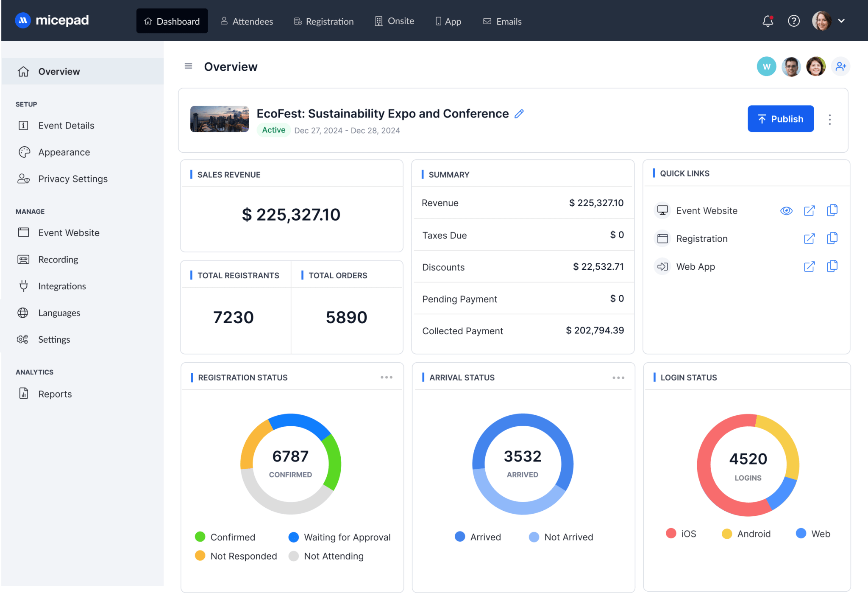This screenshot has height=593, width=868.
Task: Open the Registration Status options menu
Action: pos(386,377)
